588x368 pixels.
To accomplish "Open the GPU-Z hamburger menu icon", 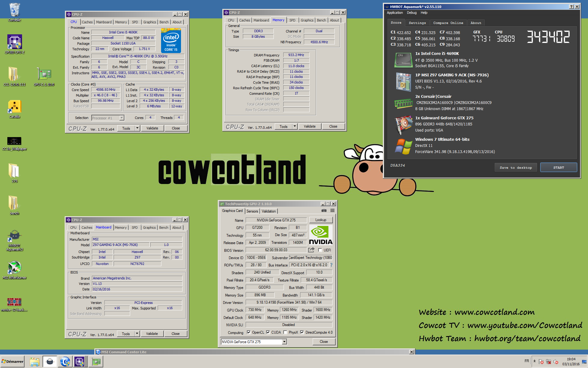I will click(x=332, y=211).
